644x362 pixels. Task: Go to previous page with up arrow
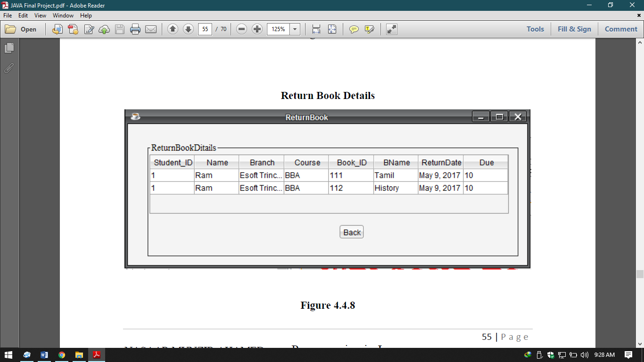(173, 29)
